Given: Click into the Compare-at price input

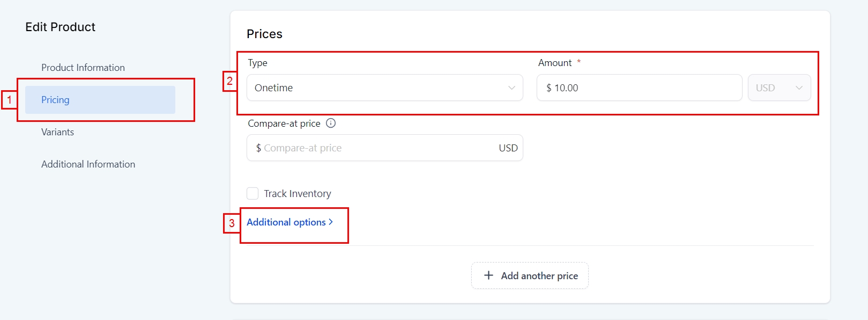Looking at the screenshot, I should click(x=375, y=148).
